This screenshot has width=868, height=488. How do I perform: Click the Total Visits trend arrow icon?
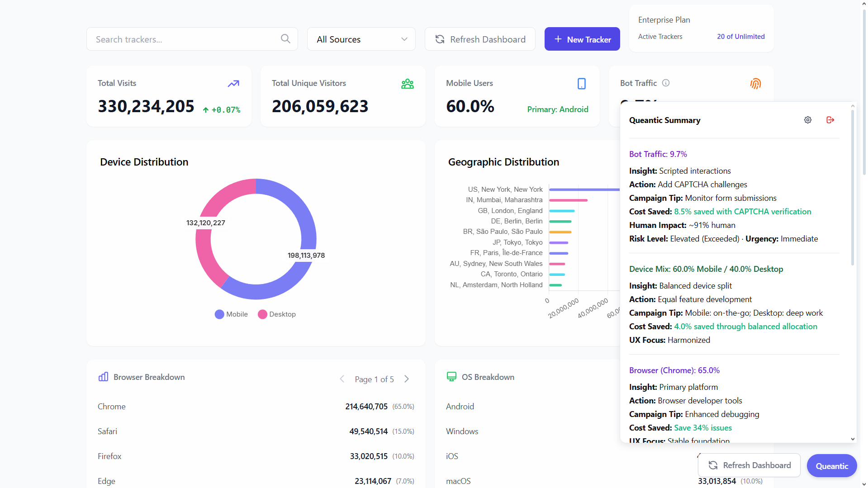233,84
